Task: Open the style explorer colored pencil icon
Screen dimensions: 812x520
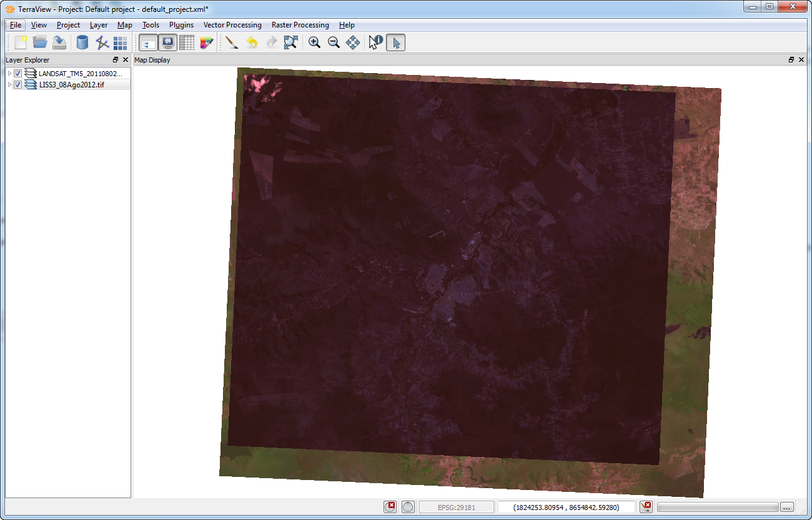Action: (x=206, y=42)
